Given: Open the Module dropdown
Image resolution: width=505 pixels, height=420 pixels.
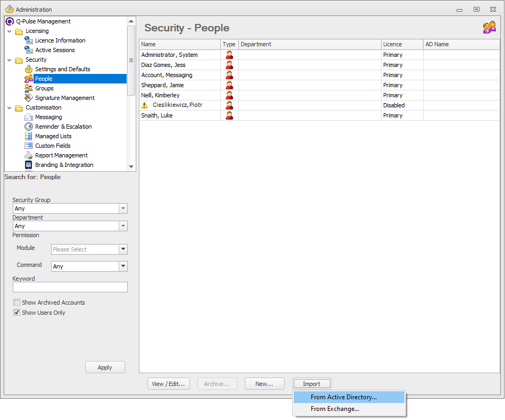Looking at the screenshot, I should click(x=123, y=249).
